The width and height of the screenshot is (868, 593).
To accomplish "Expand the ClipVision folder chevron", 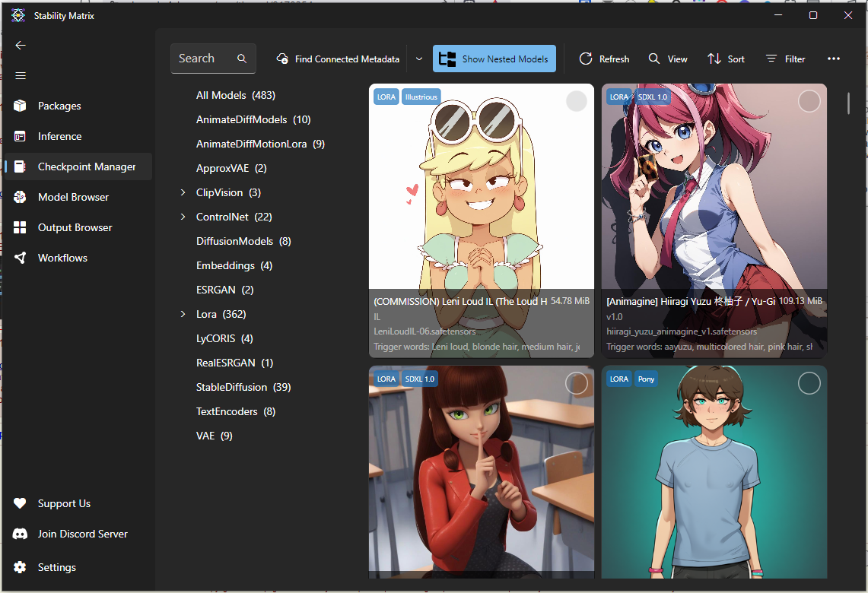I will (x=183, y=192).
